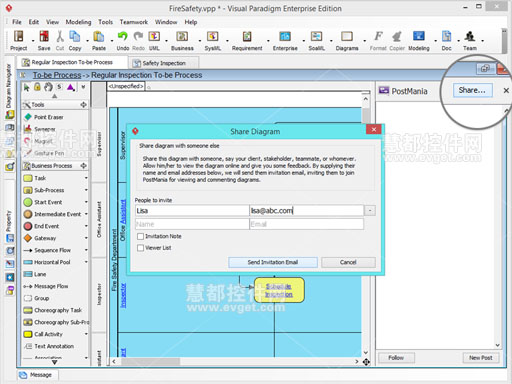Click the Undo arrow icon
Screen dimensions: 512x384
click(x=122, y=36)
